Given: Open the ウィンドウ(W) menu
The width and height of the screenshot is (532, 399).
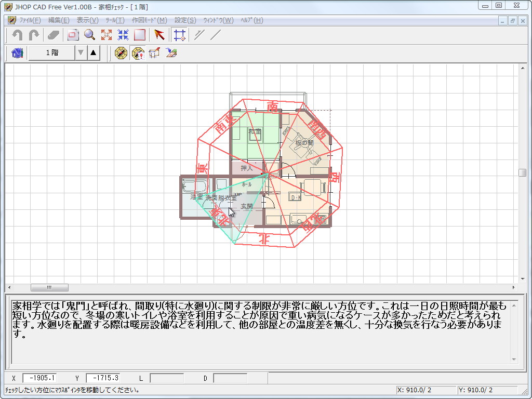Looking at the screenshot, I should 219,20.
